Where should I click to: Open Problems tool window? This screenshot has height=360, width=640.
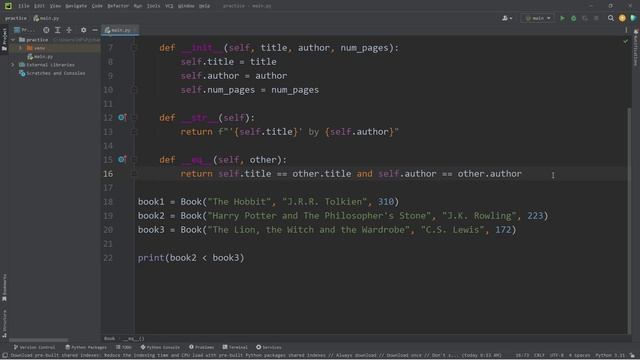click(x=201, y=347)
